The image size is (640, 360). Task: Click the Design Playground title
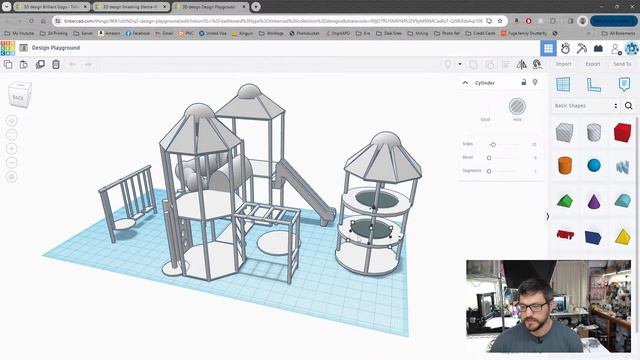[x=56, y=48]
